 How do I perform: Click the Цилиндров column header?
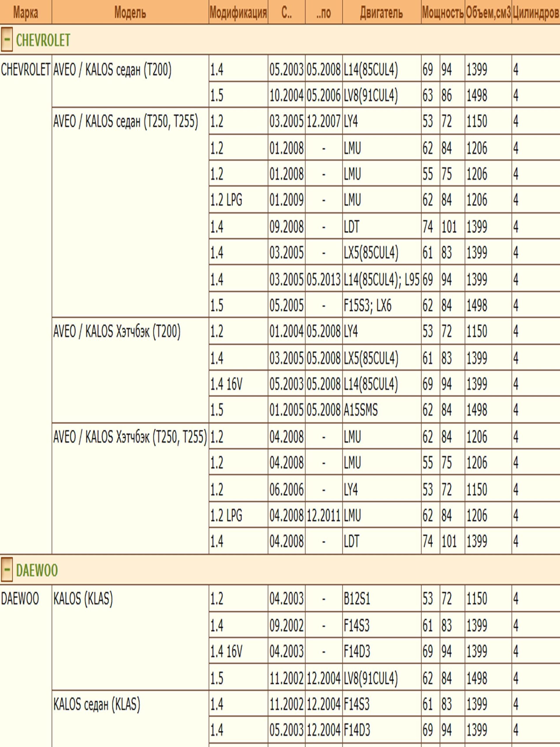click(x=535, y=13)
